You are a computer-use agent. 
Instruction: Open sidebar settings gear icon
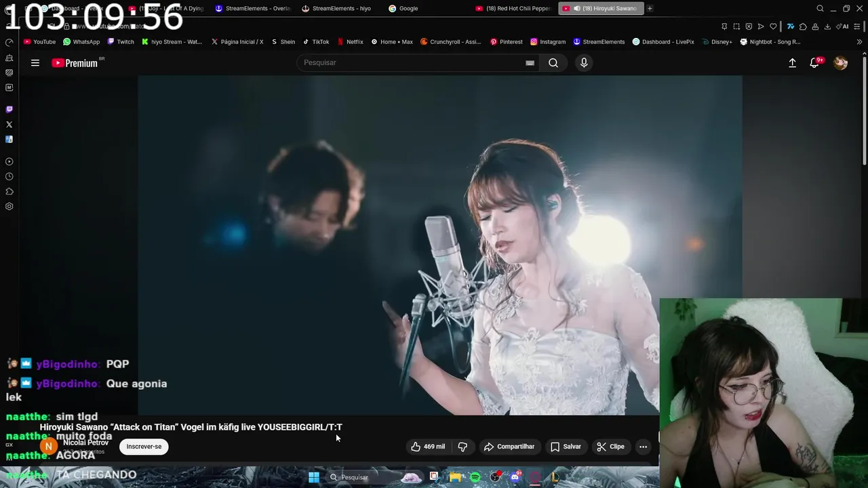point(9,206)
